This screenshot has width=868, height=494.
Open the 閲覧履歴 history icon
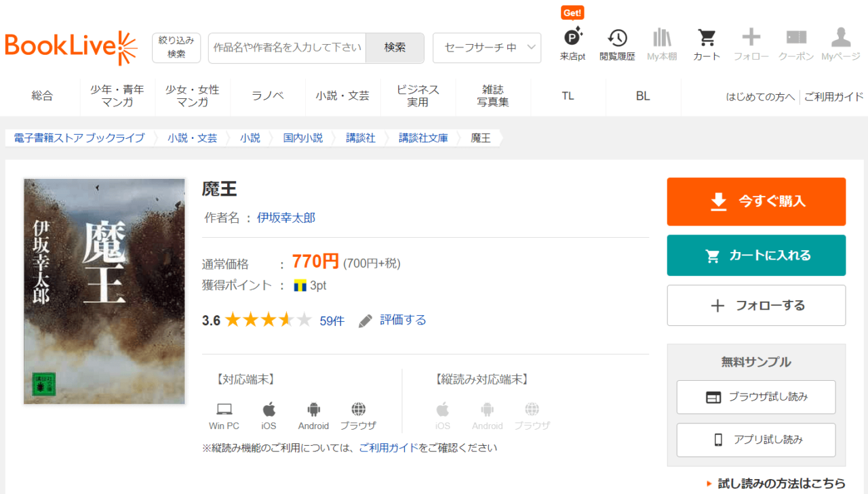point(617,44)
